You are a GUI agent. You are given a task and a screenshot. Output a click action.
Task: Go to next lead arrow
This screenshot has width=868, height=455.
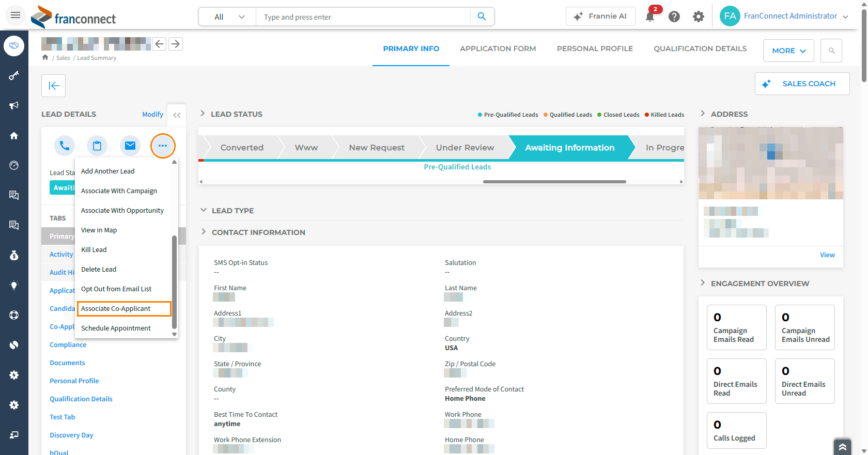pos(176,44)
